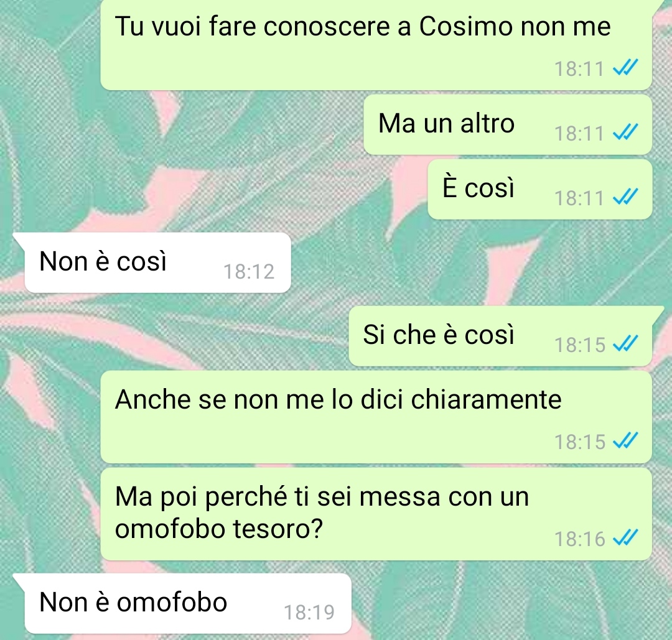This screenshot has width=672, height=640.
Task: Tap the word 'chiaramente' in the green bubble
Action: [486, 400]
